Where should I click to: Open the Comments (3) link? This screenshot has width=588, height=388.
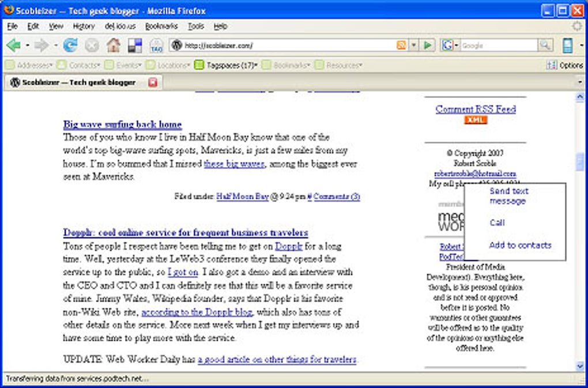point(337,197)
